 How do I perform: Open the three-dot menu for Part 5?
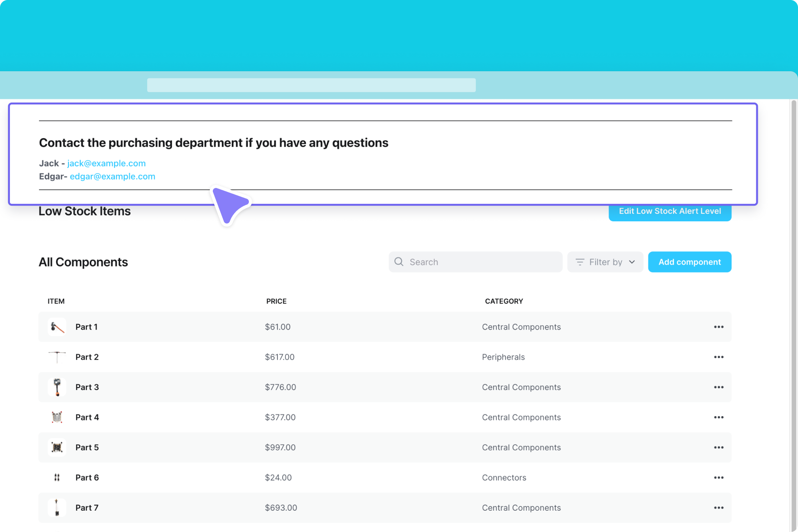(x=719, y=447)
